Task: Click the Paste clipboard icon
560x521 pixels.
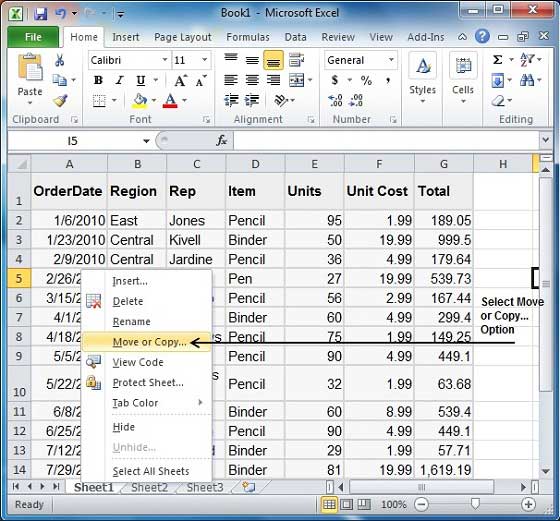Action: tap(30, 67)
